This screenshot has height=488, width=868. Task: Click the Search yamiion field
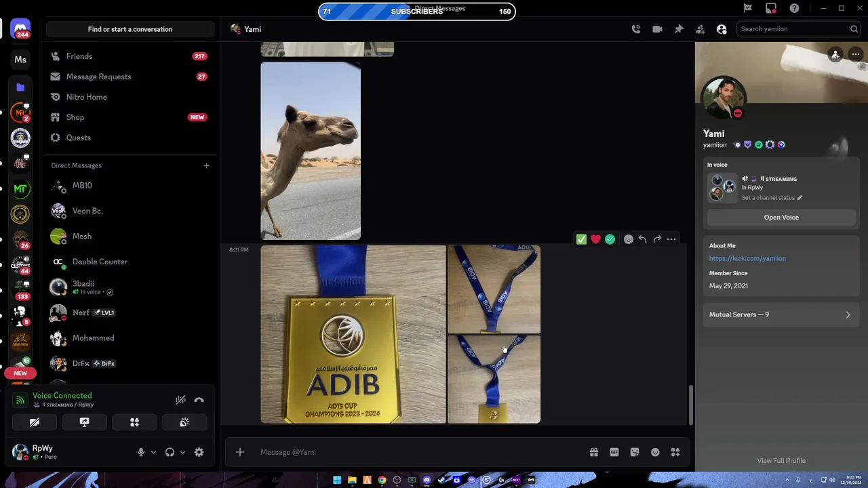coord(799,29)
